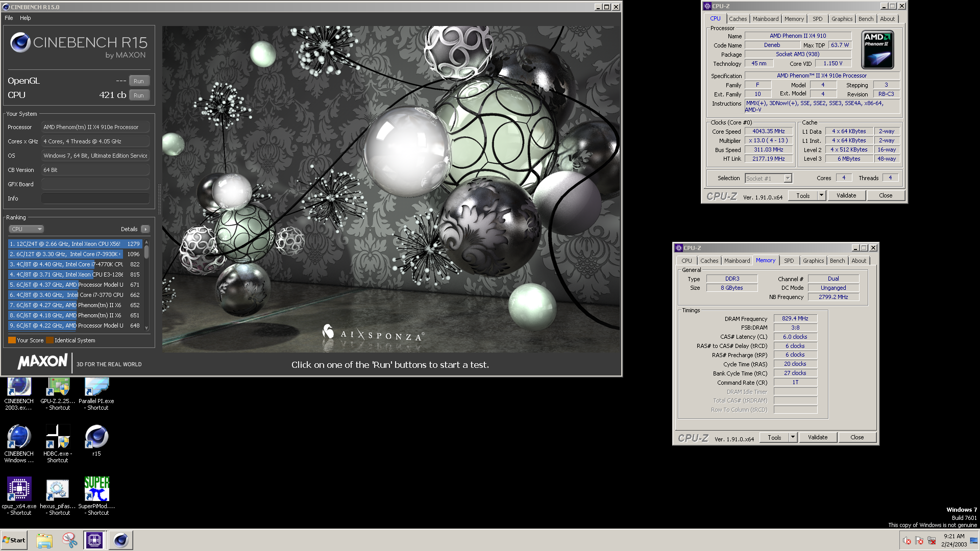Click the ranking list scrollbar thumb
The width and height of the screenshot is (980, 551).
146,252
